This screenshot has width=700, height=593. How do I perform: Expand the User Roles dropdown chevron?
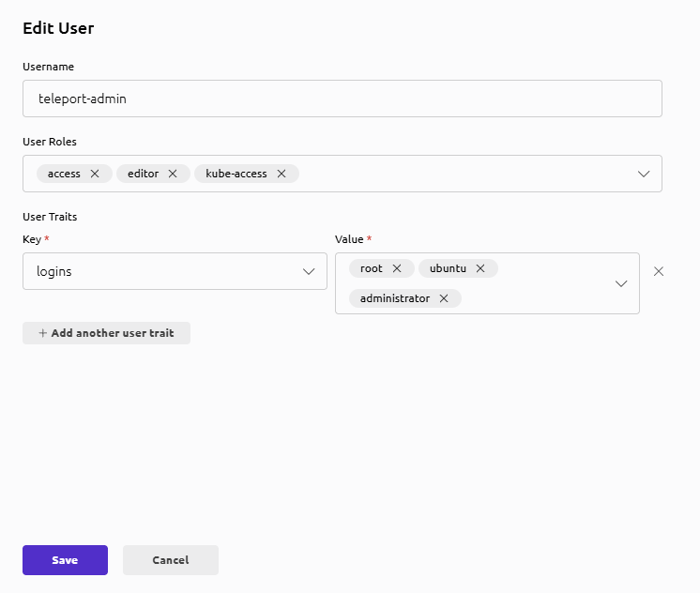coord(644,174)
